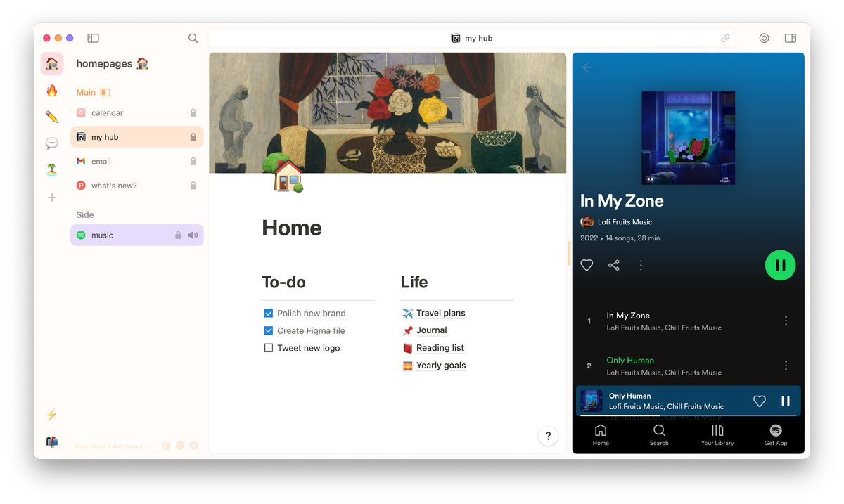Image resolution: width=844 pixels, height=504 pixels.
Task: Copy page link using the chain icon
Action: [x=725, y=39]
